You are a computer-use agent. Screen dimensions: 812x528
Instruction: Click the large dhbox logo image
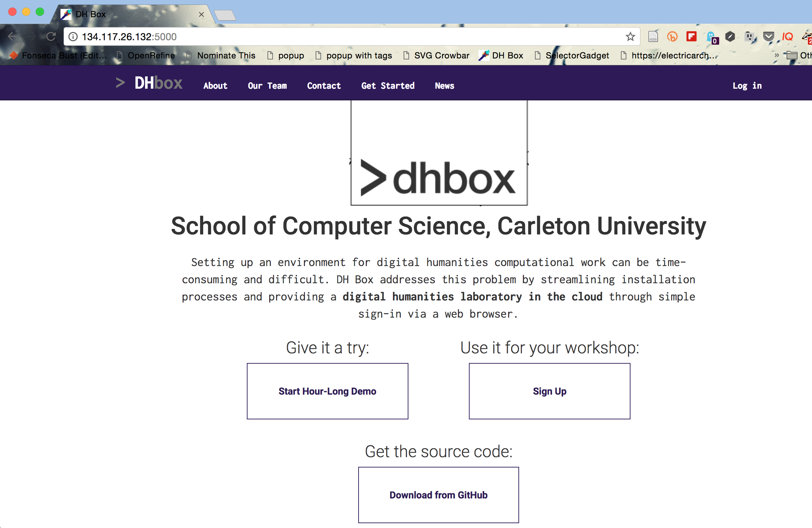pos(439,153)
